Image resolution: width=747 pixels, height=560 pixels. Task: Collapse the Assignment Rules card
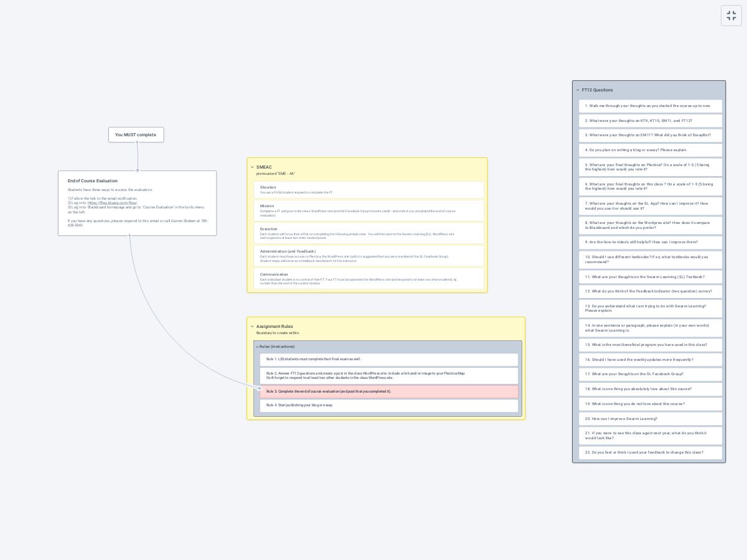[x=252, y=327]
